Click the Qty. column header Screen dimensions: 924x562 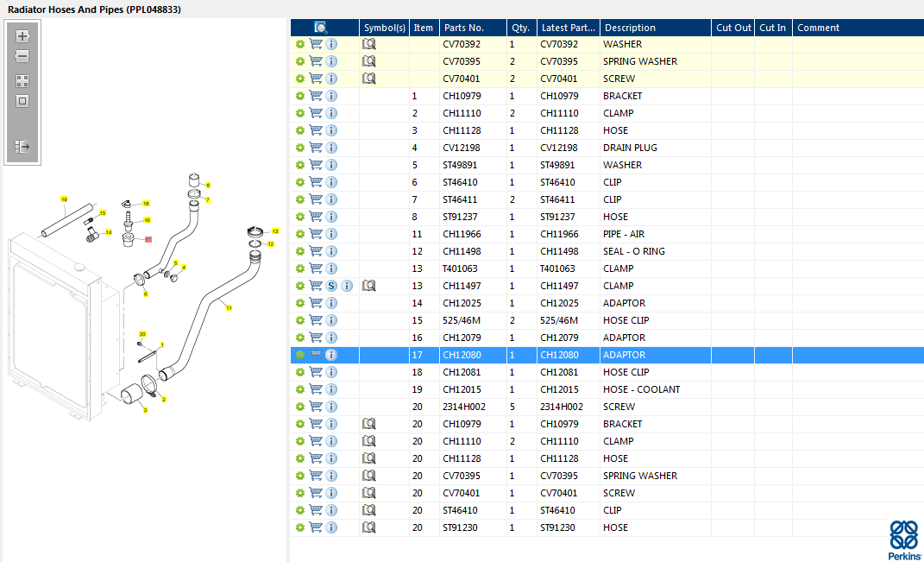(519, 28)
